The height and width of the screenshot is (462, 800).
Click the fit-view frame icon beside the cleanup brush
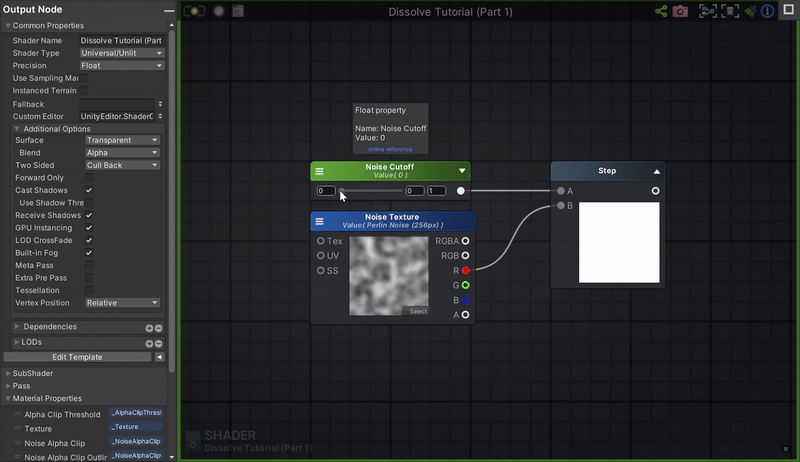click(730, 11)
